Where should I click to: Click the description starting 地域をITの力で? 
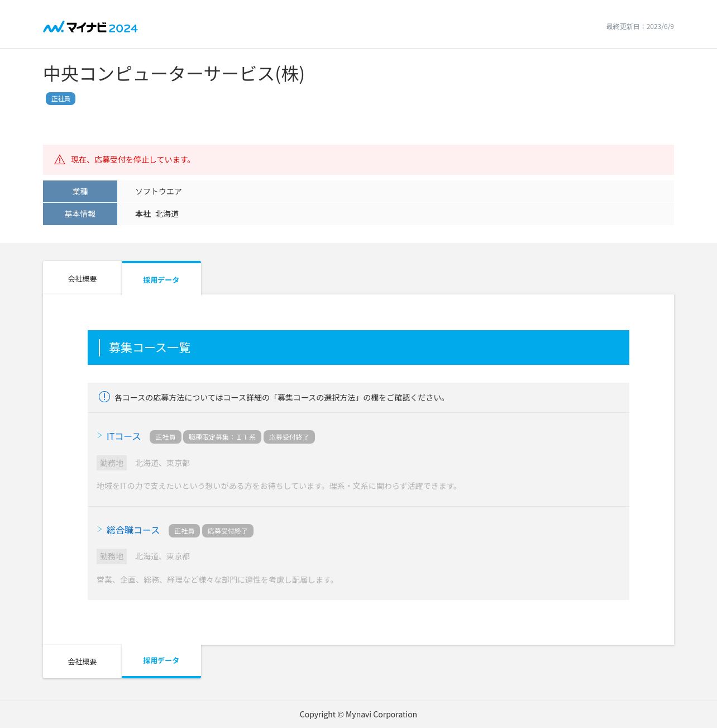(x=278, y=486)
